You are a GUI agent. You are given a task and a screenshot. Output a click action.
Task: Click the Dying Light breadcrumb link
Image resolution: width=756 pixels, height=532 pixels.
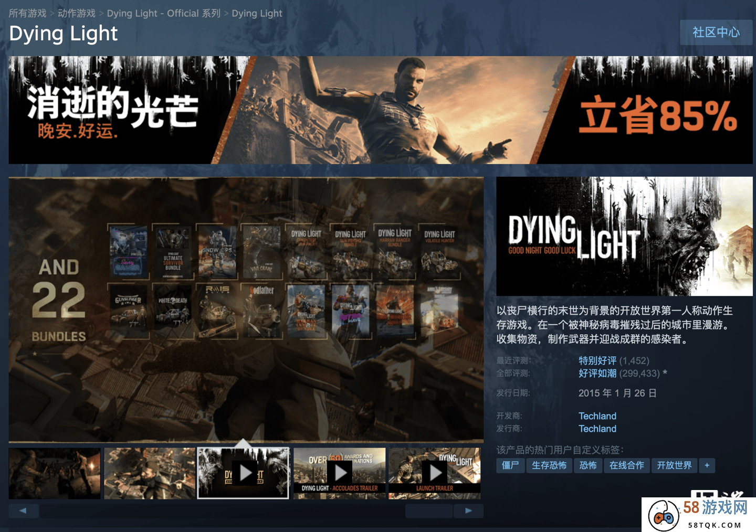(x=257, y=13)
